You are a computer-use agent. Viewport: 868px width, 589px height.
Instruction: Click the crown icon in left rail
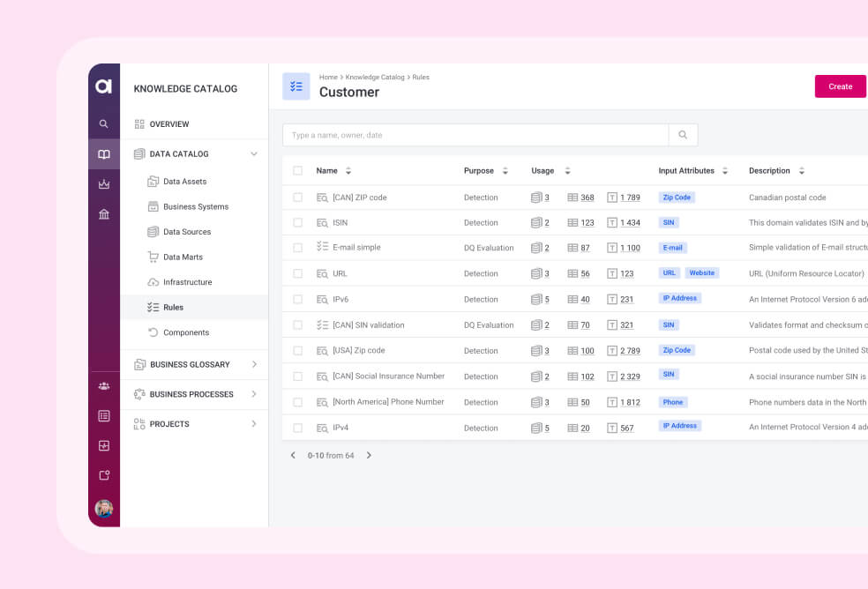[x=104, y=184]
